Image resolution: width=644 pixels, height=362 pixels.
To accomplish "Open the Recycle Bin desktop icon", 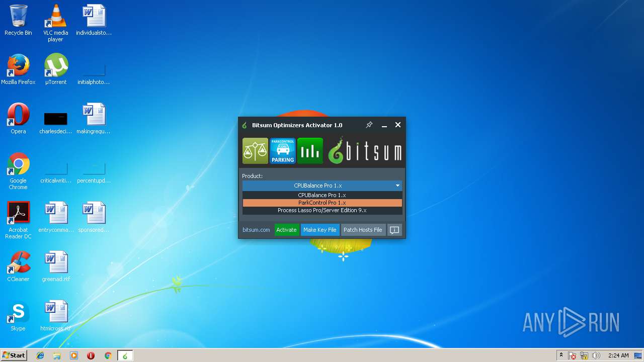I will (x=18, y=20).
